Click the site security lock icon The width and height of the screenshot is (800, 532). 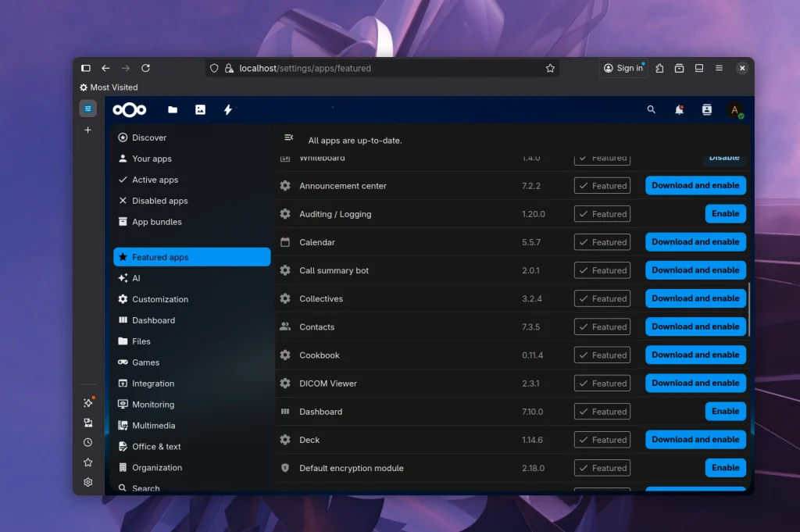[x=229, y=68]
